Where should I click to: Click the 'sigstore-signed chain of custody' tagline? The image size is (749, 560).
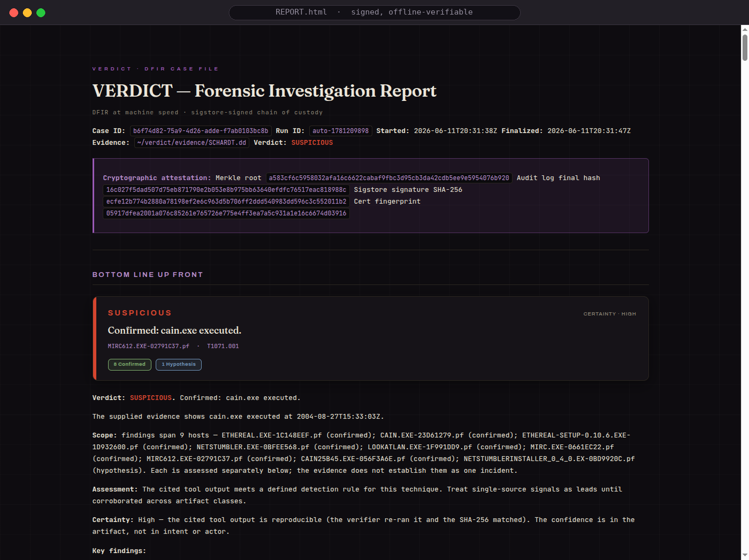tap(257, 112)
